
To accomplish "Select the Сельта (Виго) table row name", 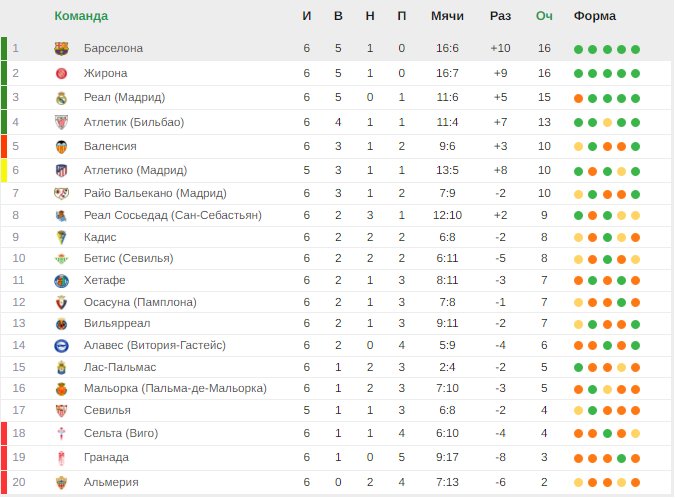I will click(121, 433).
